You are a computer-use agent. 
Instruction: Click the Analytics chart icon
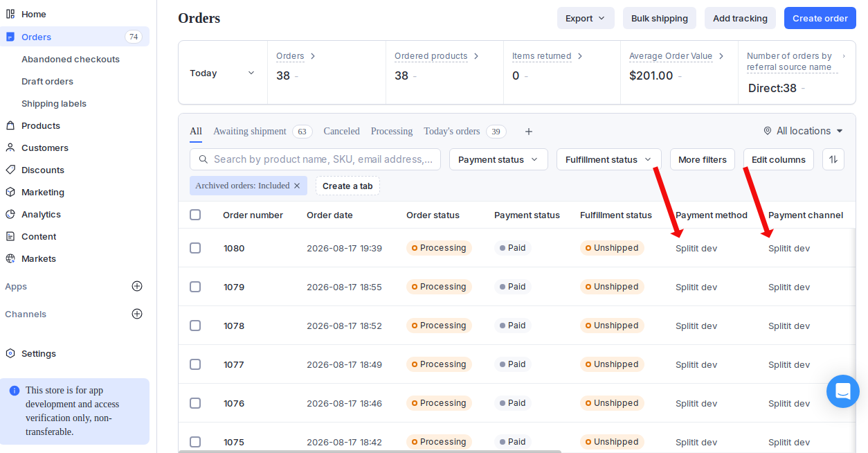(x=10, y=214)
